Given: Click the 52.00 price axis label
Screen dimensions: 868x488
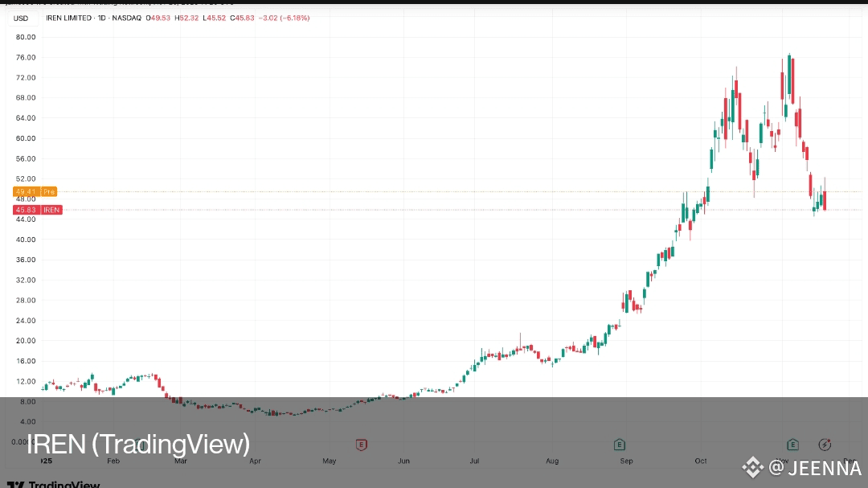Looking at the screenshot, I should point(26,179).
